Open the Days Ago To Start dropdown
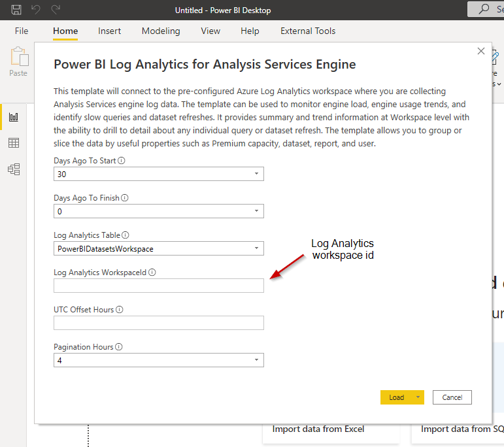The image size is (504, 447). [x=256, y=174]
